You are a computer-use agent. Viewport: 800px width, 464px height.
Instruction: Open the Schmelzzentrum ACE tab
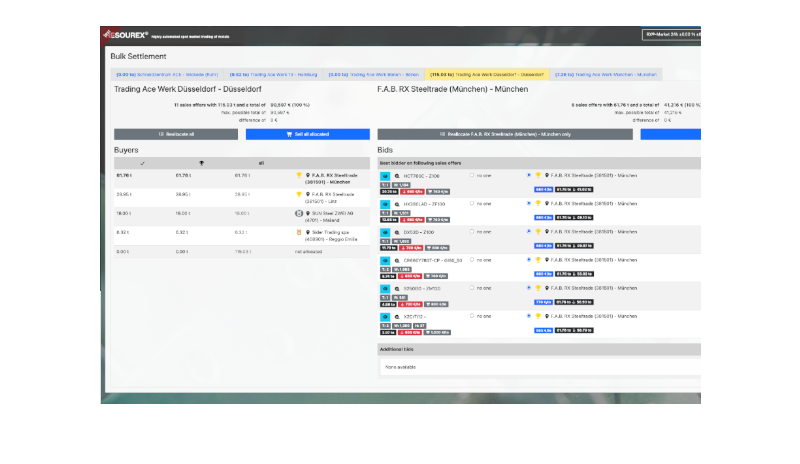pos(167,75)
